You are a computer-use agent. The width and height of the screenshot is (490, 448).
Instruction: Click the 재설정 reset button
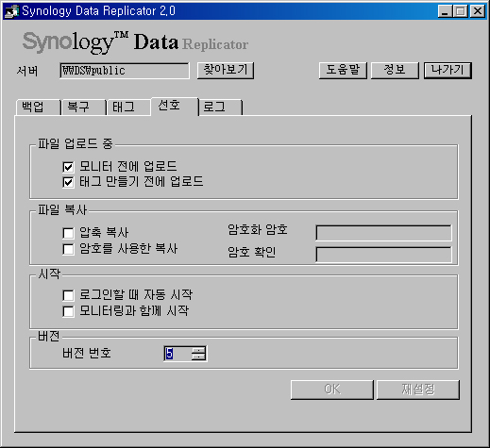pyautogui.click(x=418, y=390)
